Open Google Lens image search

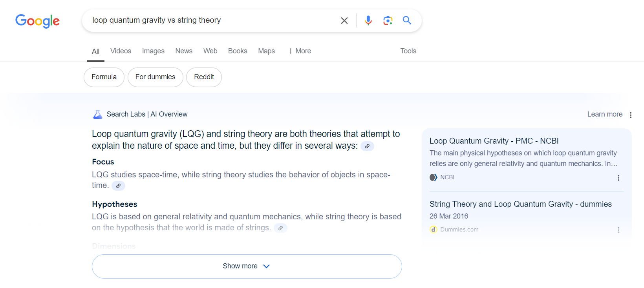388,20
